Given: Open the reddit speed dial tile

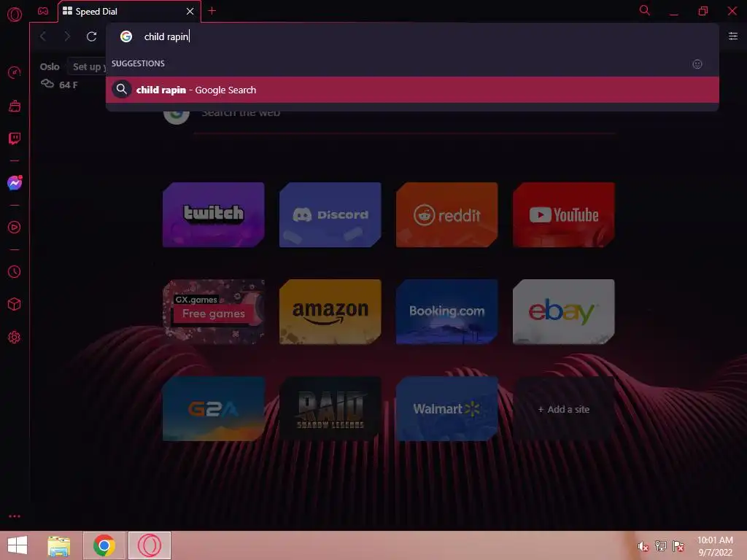Looking at the screenshot, I should pos(447,215).
